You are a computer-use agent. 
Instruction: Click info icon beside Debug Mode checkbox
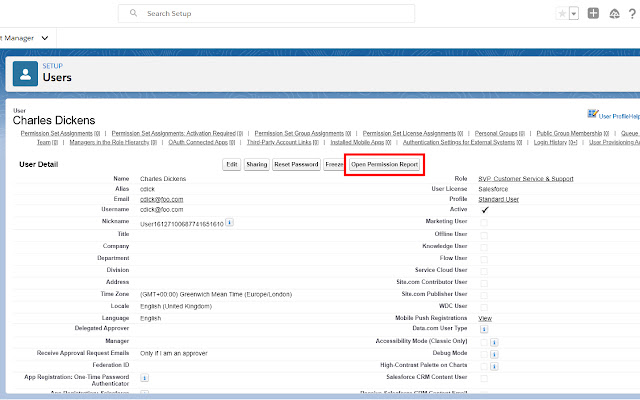[494, 353]
